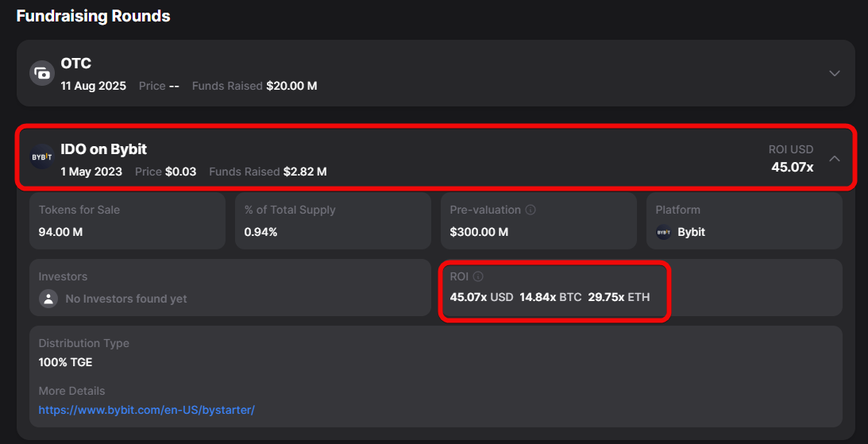Click the OTC round title
This screenshot has width=868, height=444.
pos(76,64)
